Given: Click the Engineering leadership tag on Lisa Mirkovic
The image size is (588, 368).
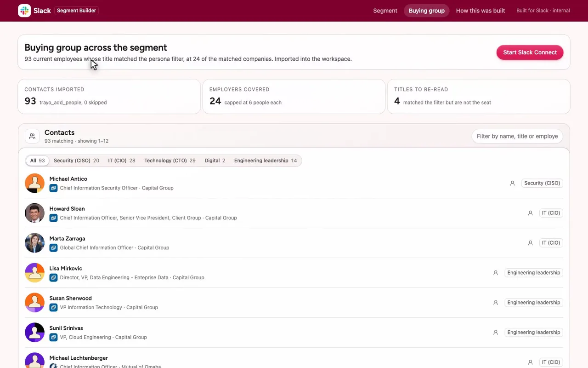Looking at the screenshot, I should (534, 273).
